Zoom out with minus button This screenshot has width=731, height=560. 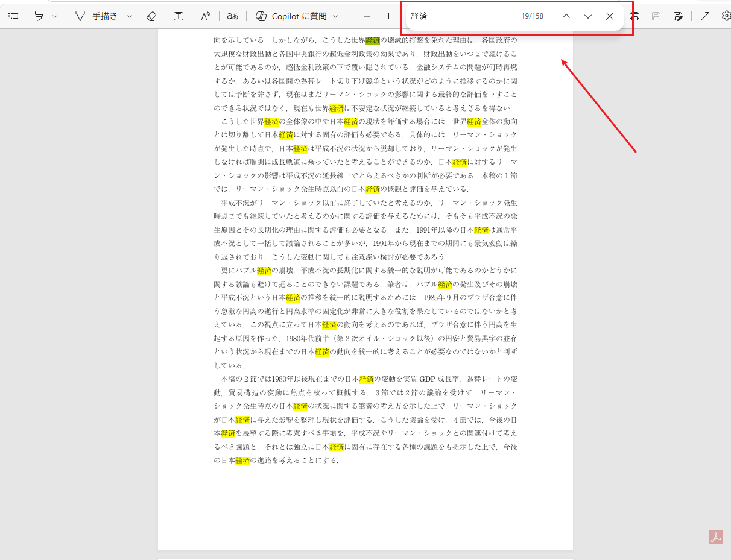click(x=367, y=16)
